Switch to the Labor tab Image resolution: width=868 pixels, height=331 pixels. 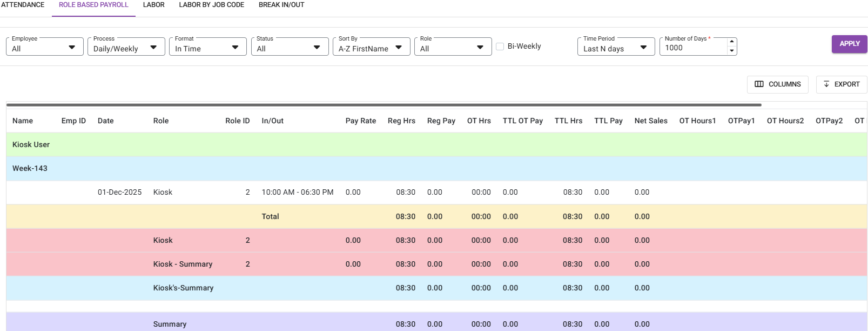[153, 5]
